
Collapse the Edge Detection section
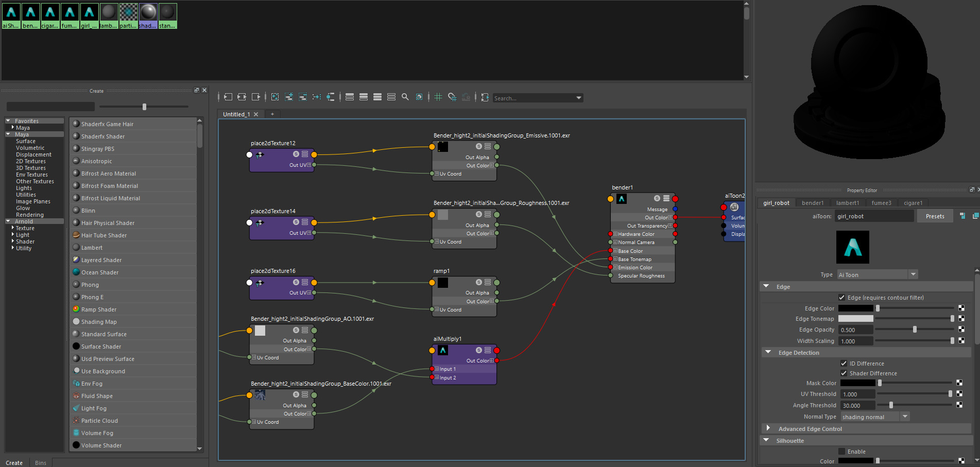768,352
